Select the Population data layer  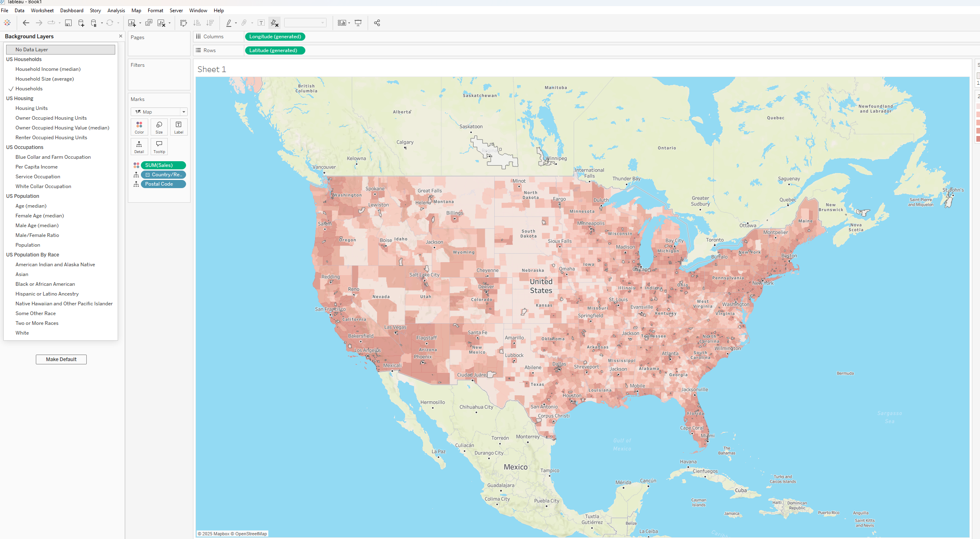click(x=28, y=245)
